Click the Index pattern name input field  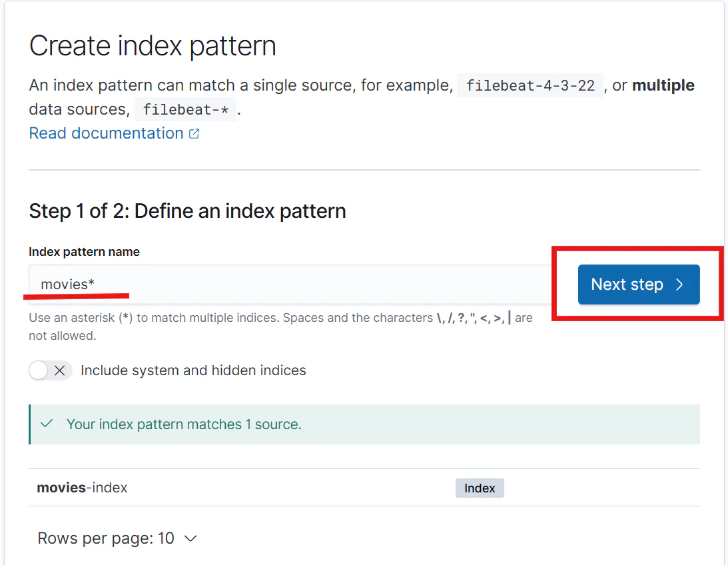[x=290, y=284]
